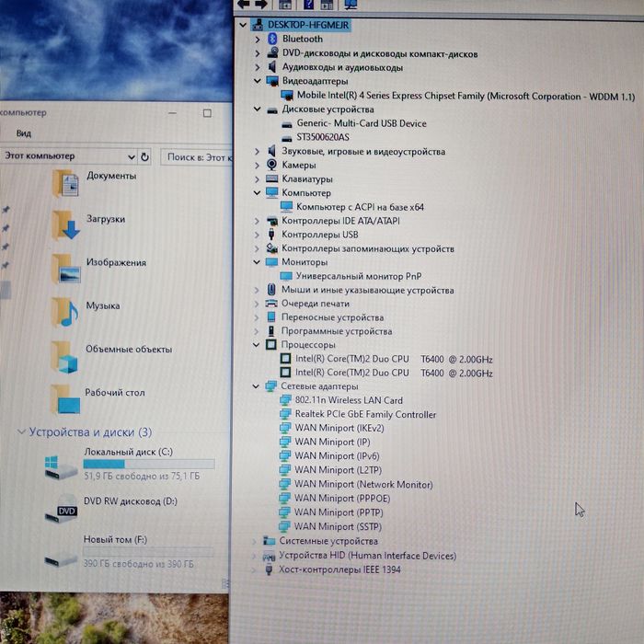
Task: Click the Загрузки folder icon in Explorer
Action: pyautogui.click(x=65, y=225)
